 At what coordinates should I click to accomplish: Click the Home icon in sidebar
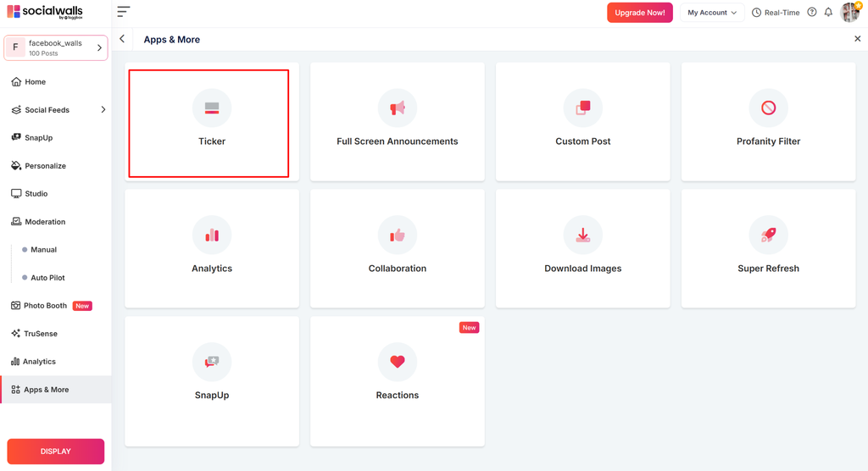16,82
